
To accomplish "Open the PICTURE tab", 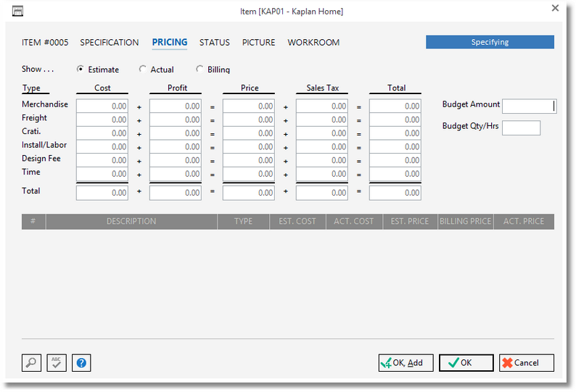I will point(258,43).
